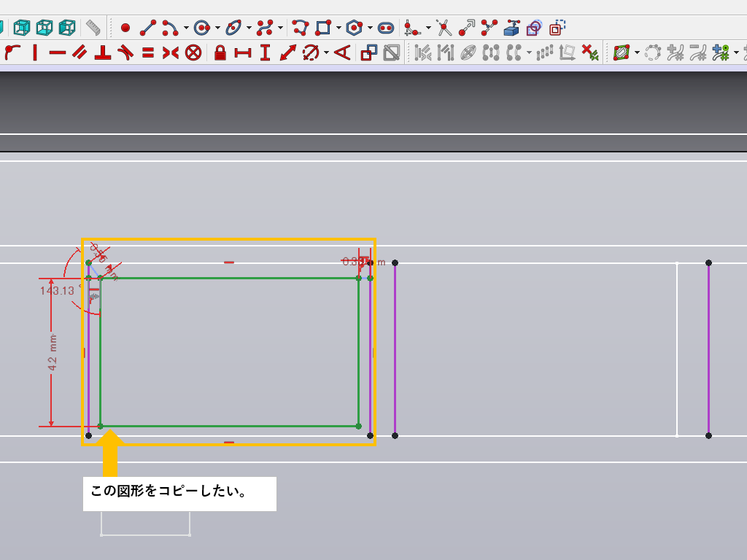The height and width of the screenshot is (560, 747).
Task: Apply the Equal constraint
Action: click(148, 52)
